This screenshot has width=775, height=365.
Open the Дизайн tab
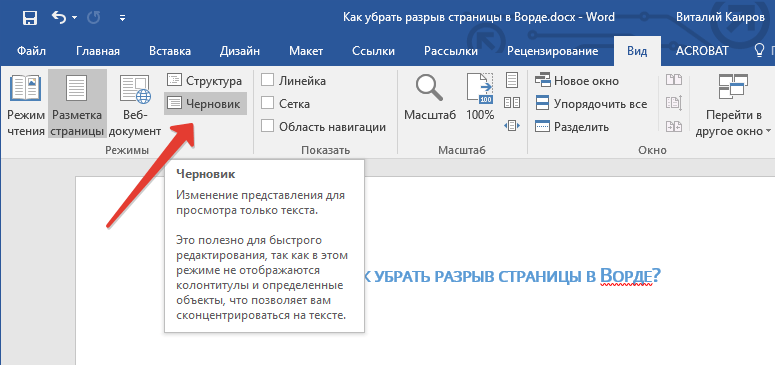(240, 51)
